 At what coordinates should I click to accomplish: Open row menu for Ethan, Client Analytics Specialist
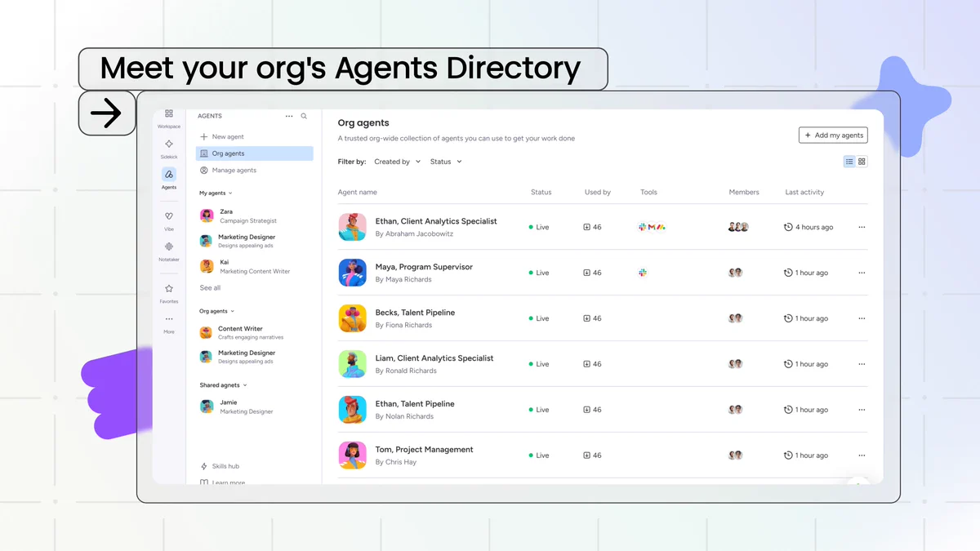862,227
